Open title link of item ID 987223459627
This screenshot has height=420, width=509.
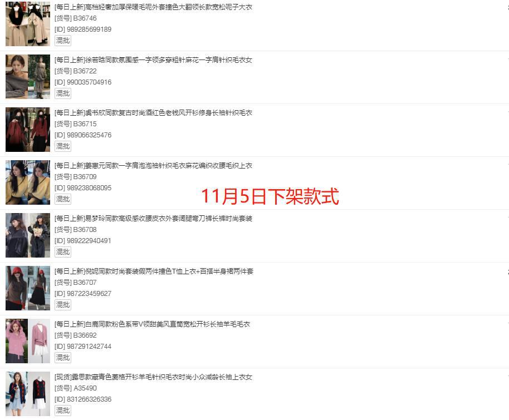(x=154, y=271)
